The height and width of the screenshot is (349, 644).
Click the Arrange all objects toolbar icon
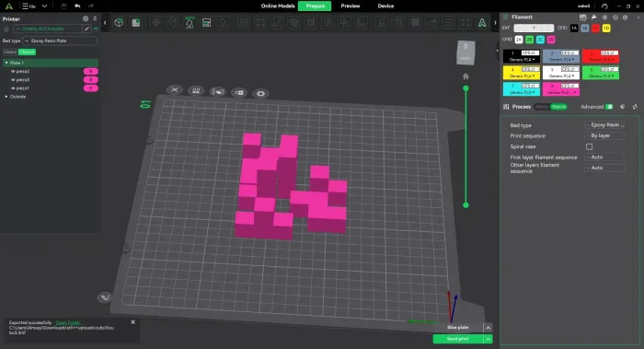(x=206, y=23)
